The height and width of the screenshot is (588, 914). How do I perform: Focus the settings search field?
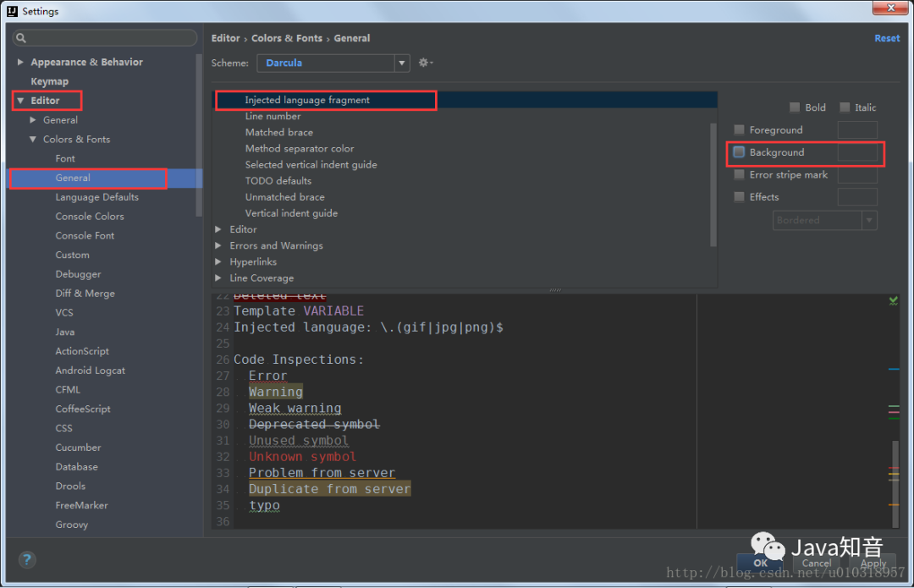105,38
